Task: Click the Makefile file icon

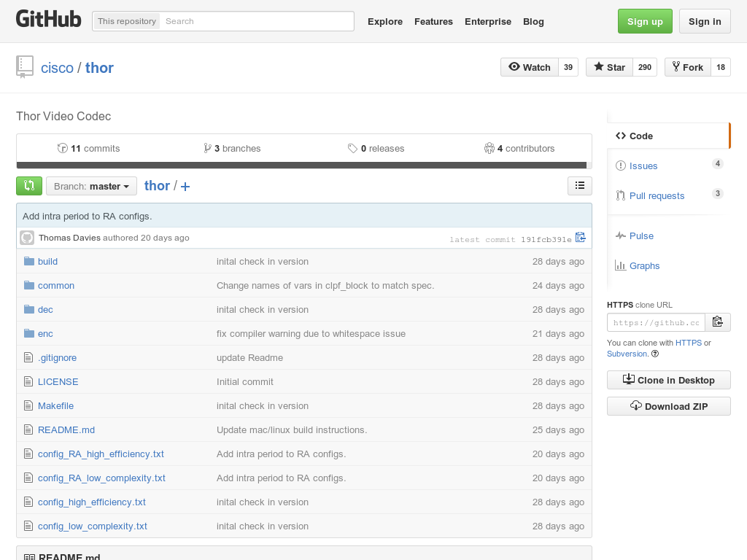Action: tap(28, 405)
